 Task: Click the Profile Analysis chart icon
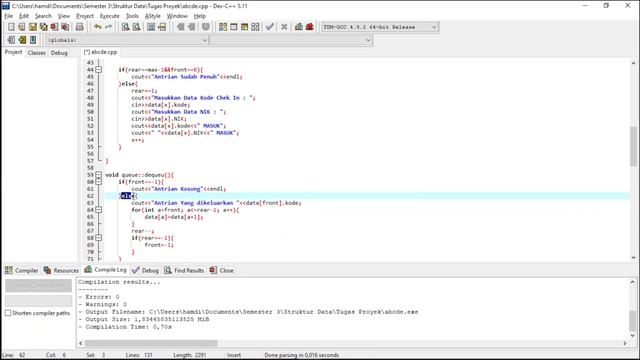point(299,27)
